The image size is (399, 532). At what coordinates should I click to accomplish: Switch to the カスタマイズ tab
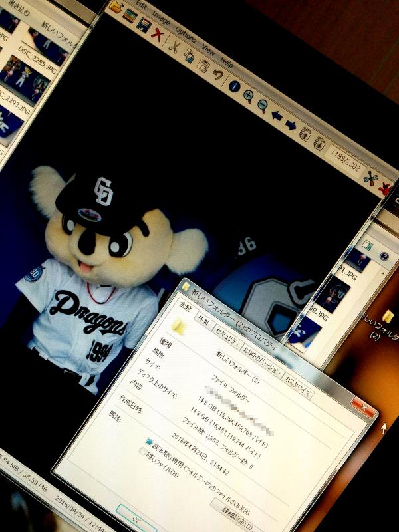(x=297, y=386)
